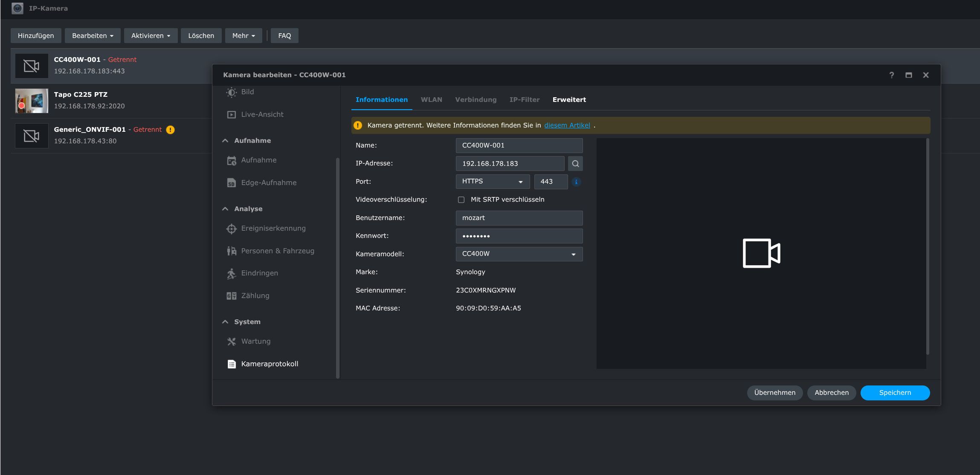
Task: Open Kameraprotokoll in the sidebar
Action: click(269, 364)
